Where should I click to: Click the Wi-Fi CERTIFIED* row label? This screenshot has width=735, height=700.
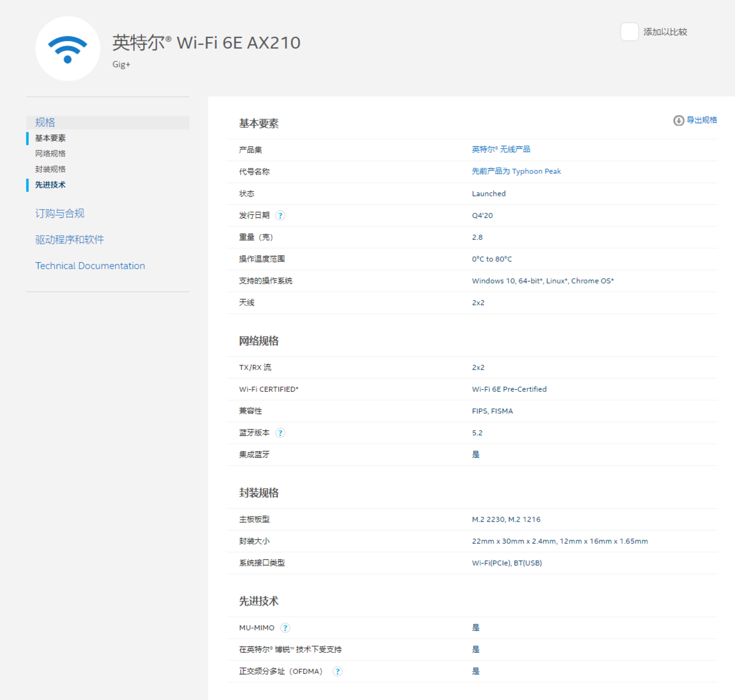(269, 389)
